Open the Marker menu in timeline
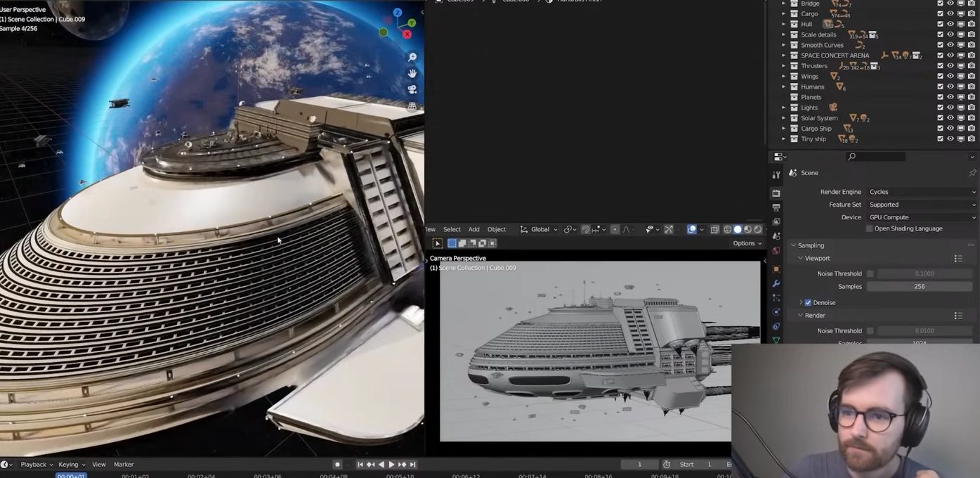The width and height of the screenshot is (980, 478). click(124, 465)
